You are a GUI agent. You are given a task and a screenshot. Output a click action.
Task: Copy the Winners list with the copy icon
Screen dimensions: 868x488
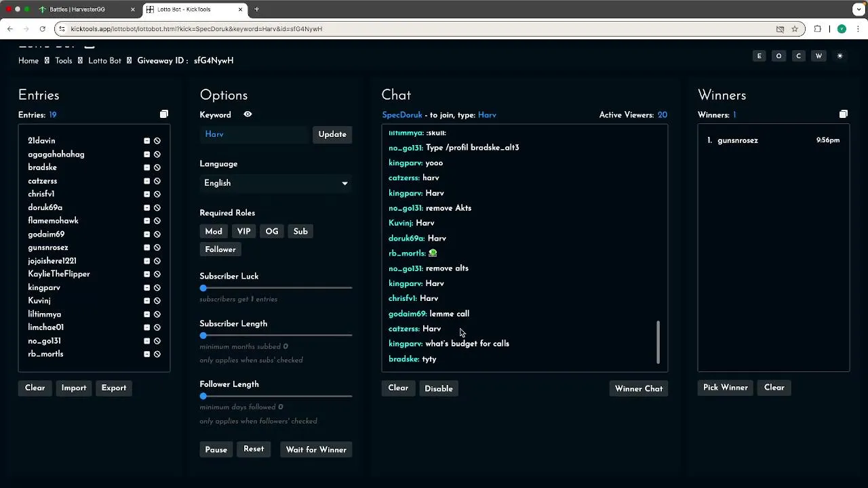[844, 115]
